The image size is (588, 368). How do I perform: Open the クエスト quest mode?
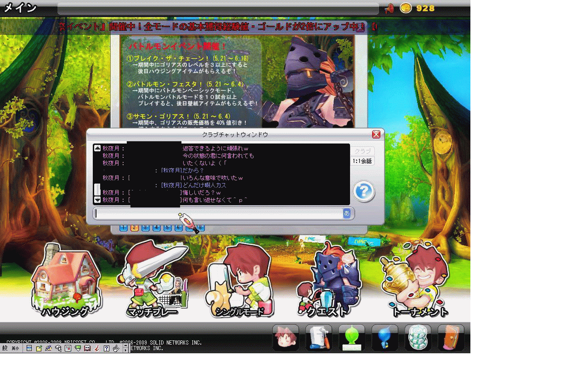(328, 281)
